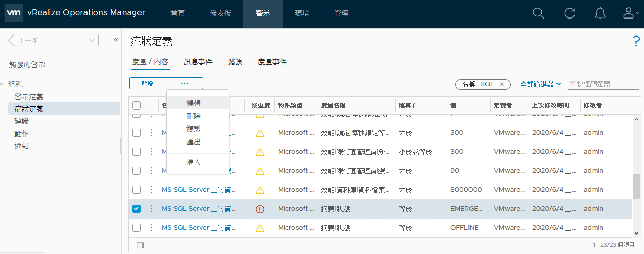Select 複製 from the actions menu
Viewport: 644px width, 254px height.
198,129
